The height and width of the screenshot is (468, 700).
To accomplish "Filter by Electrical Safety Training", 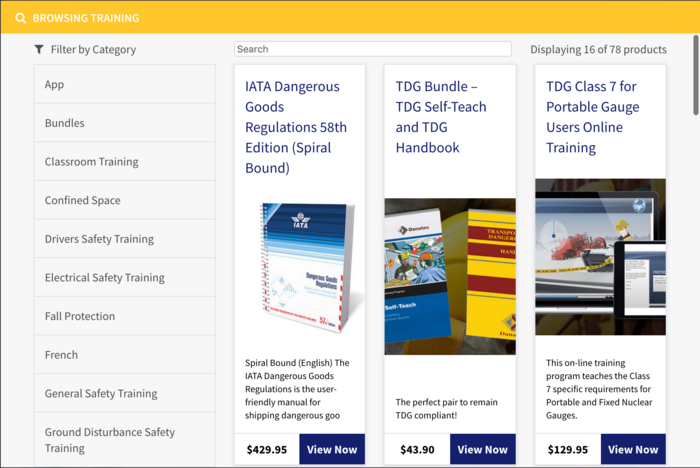I will pos(125,277).
